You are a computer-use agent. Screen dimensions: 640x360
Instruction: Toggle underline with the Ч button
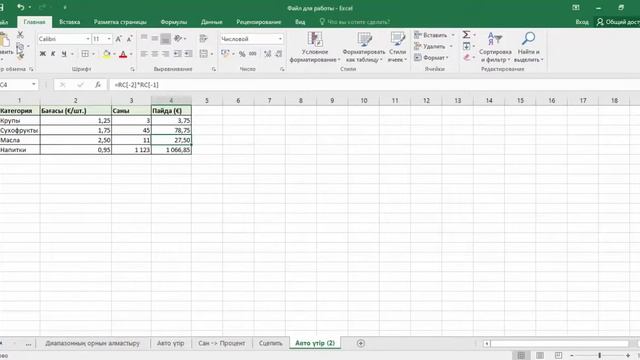tap(64, 54)
